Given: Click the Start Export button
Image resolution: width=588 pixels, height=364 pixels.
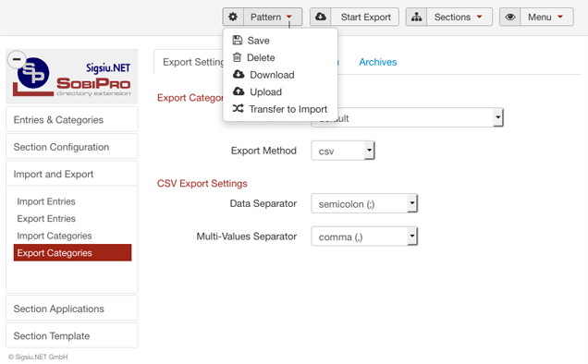Looking at the screenshot, I should pos(365,17).
